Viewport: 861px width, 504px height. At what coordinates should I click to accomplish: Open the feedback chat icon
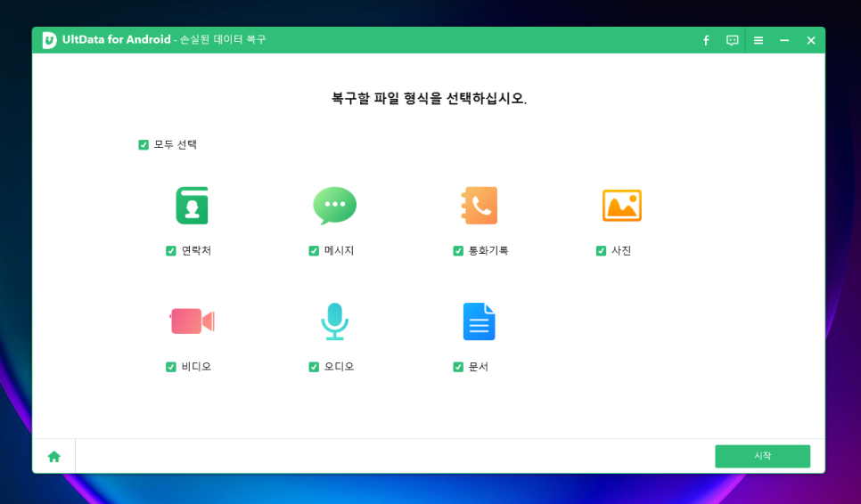[732, 40]
